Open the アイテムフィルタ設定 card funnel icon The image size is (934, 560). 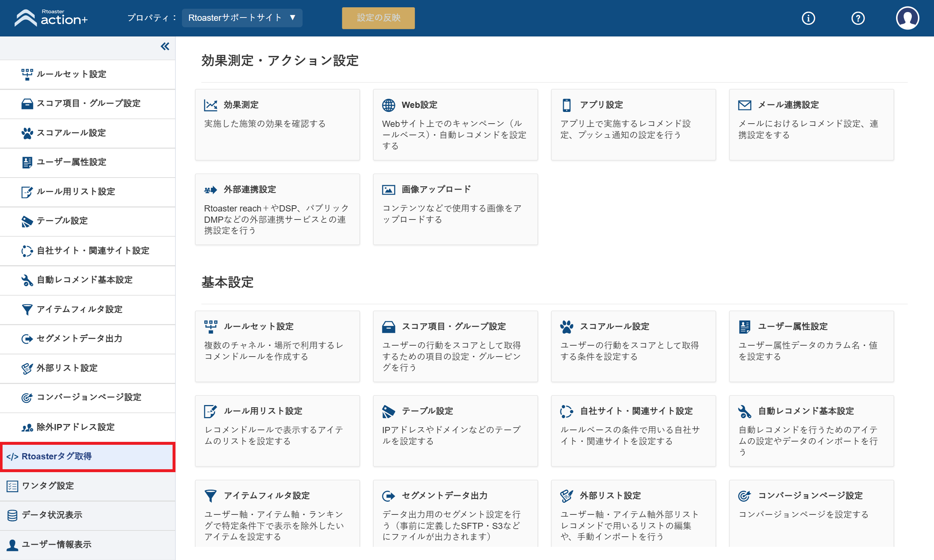click(x=210, y=496)
